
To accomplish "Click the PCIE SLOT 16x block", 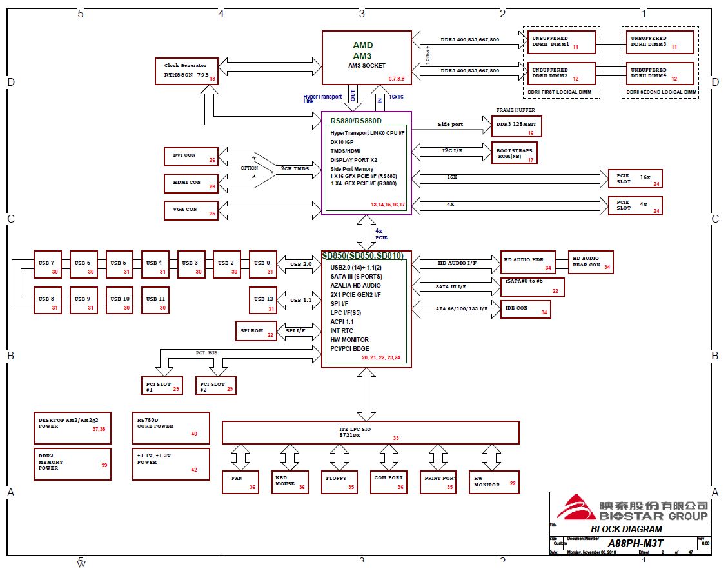I will (x=635, y=179).
